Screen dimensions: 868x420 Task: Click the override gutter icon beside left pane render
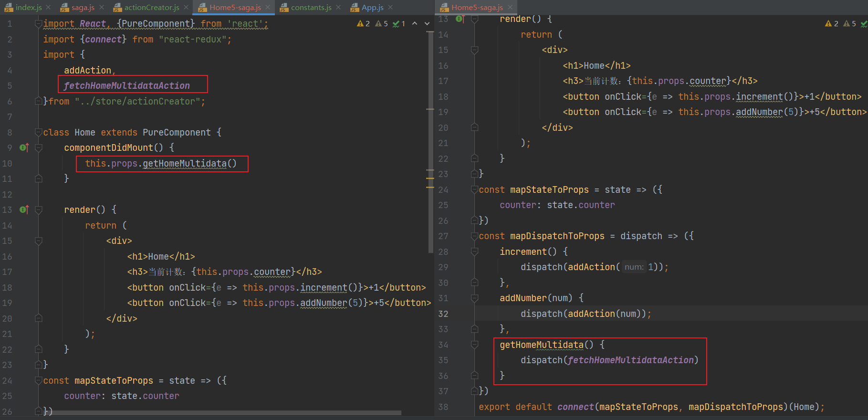[x=24, y=210]
